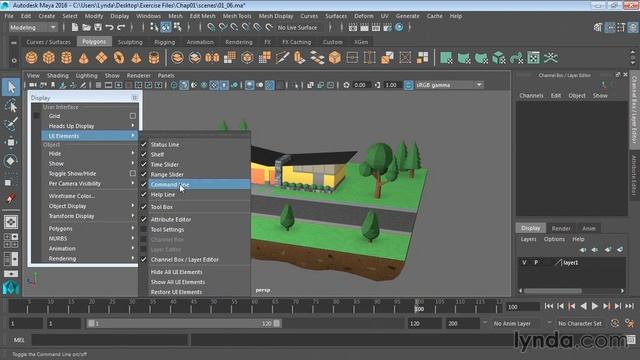Go to end of playback range

click(630, 306)
